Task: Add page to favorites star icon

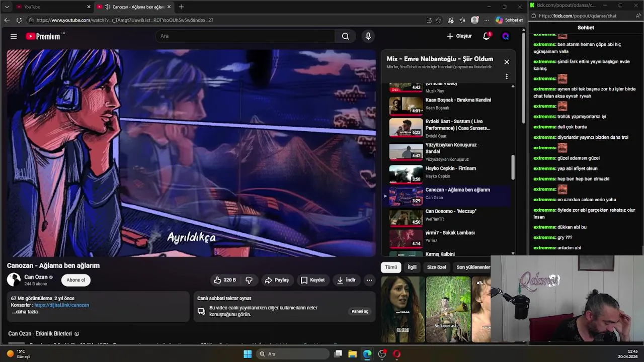Action: pos(439,20)
